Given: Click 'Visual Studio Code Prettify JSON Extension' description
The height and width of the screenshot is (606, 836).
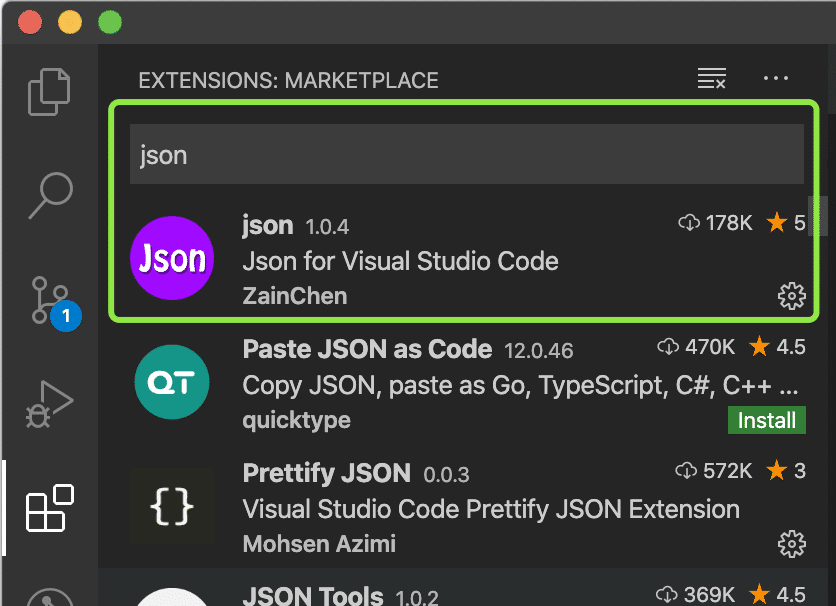Looking at the screenshot, I should click(x=491, y=510).
